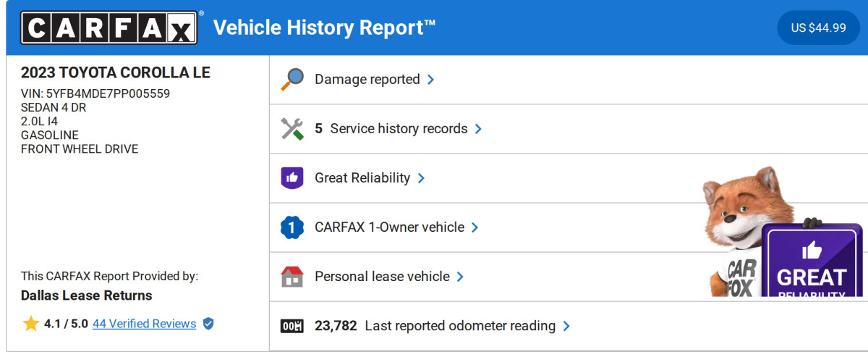The width and height of the screenshot is (868, 352).
Task: Click the blue 1-Owner badge icon
Action: (292, 227)
